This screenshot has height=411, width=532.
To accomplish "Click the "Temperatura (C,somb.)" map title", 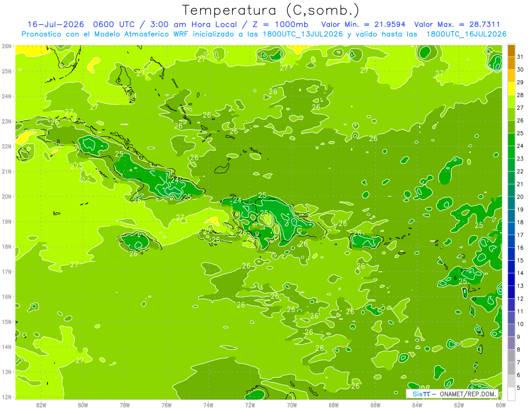I will 270,11.
